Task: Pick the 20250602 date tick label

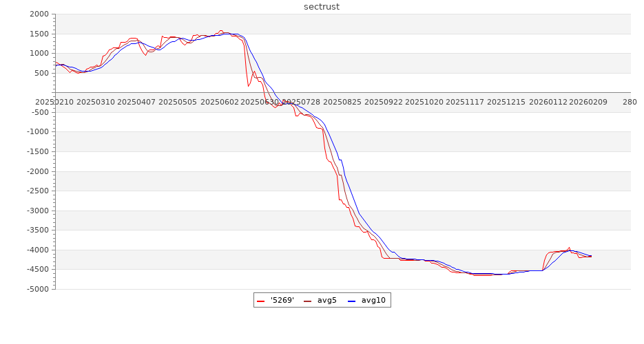Action: 218,101
